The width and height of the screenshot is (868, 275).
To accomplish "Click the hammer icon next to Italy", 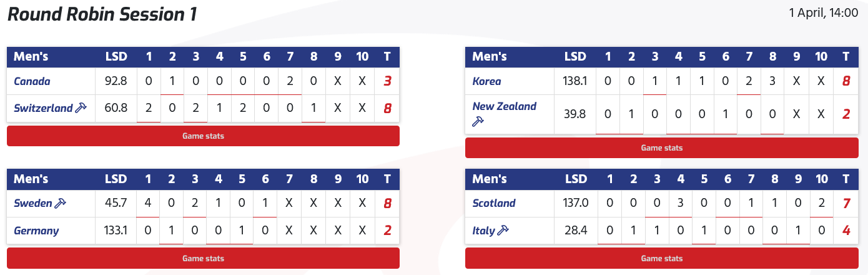I will 503,231.
